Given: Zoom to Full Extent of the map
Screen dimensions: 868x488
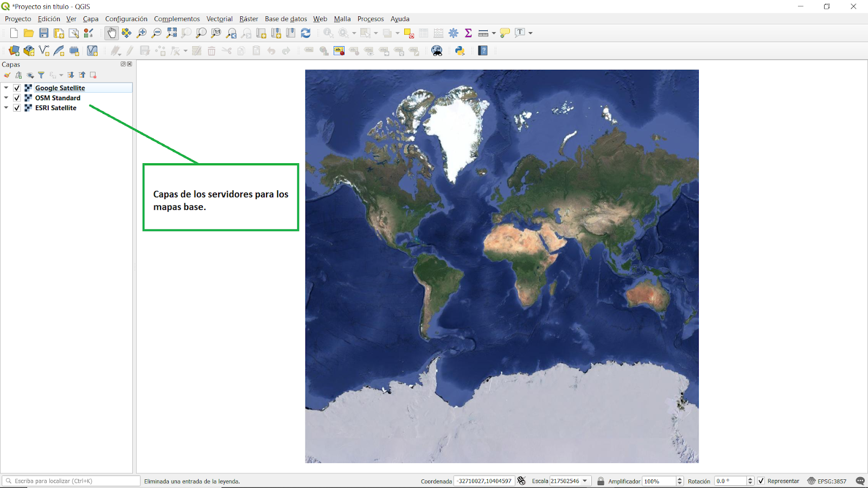Looking at the screenshot, I should (x=172, y=33).
